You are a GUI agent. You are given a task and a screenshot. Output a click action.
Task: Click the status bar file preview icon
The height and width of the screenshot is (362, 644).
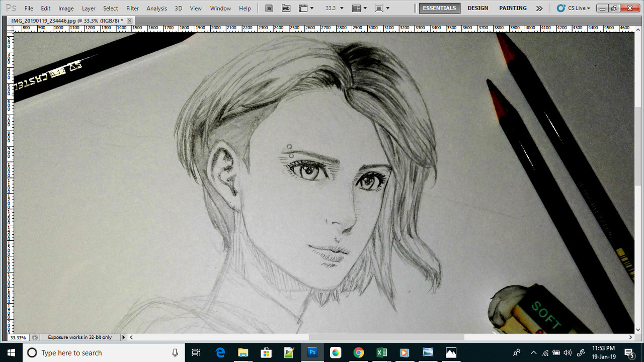pyautogui.click(x=35, y=338)
